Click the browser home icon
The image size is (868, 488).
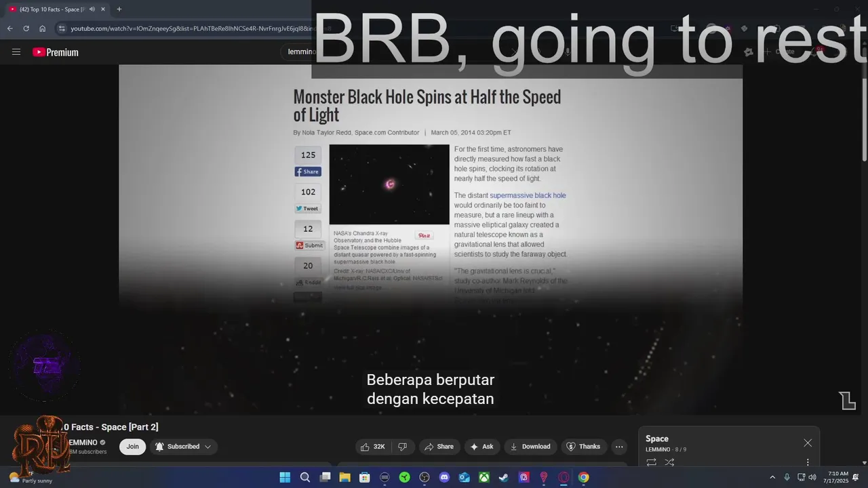(42, 28)
